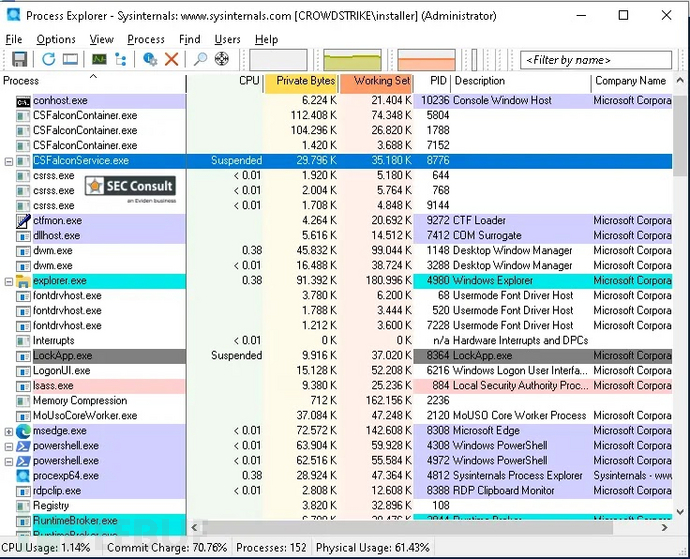Screen dimensions: 690x559
Task: Click the Microsoft Edge icon for msedge.exe
Action: [x=24, y=431]
